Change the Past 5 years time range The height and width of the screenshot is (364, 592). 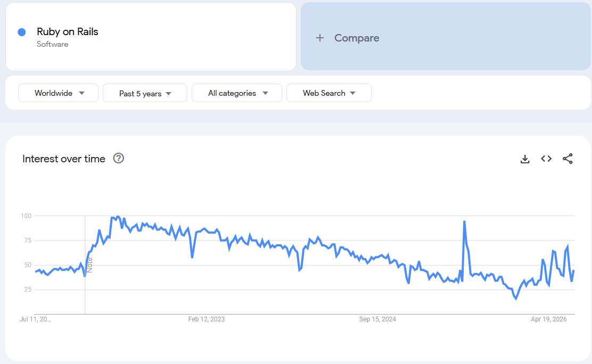[x=145, y=93]
